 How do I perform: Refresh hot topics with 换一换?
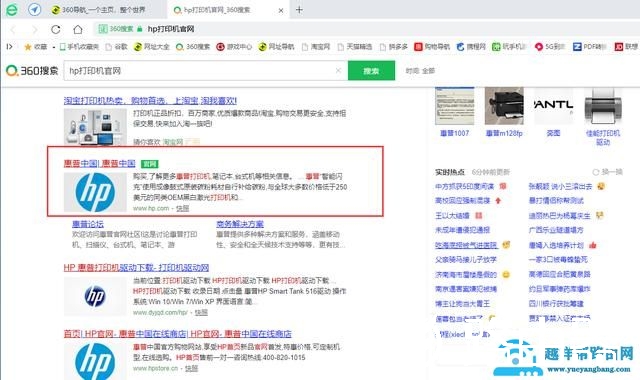coord(607,172)
